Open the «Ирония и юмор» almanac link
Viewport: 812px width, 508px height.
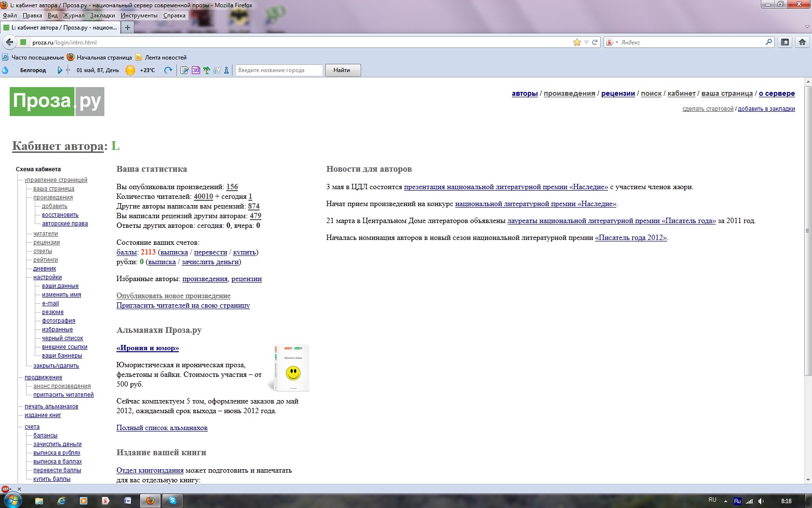(x=147, y=348)
